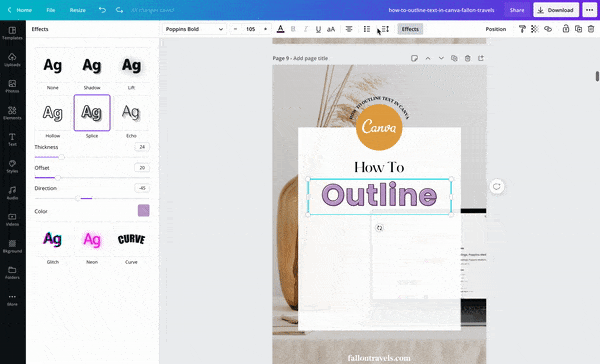The height and width of the screenshot is (364, 600).
Task: Open the purple Color swatch
Action: [x=143, y=211]
